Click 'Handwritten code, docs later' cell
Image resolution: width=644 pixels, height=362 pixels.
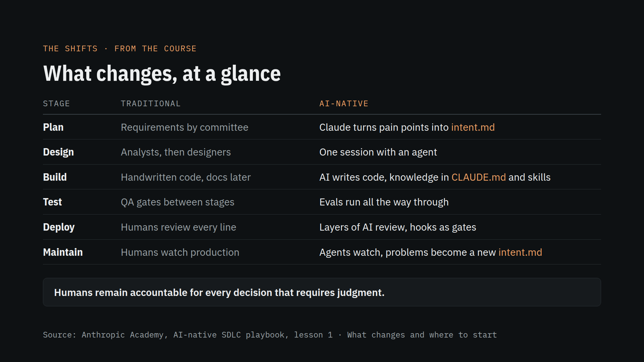tap(185, 177)
